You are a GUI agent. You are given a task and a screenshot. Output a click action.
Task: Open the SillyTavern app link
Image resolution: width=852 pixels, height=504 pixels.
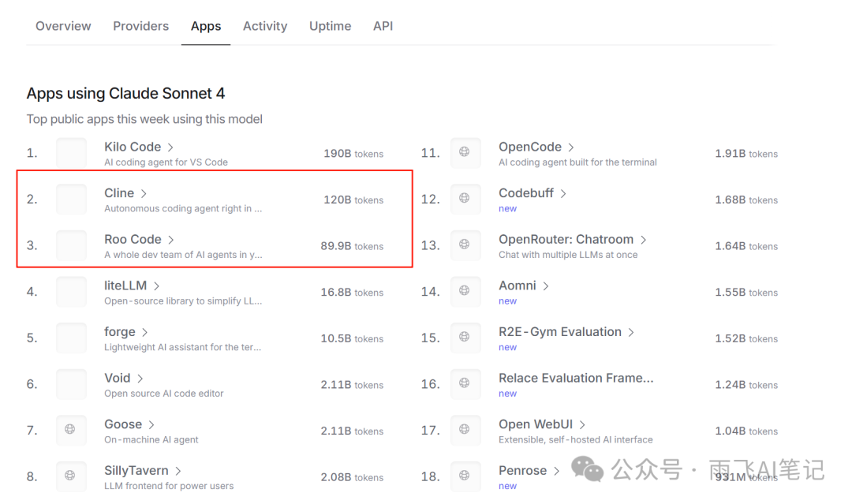pos(136,470)
